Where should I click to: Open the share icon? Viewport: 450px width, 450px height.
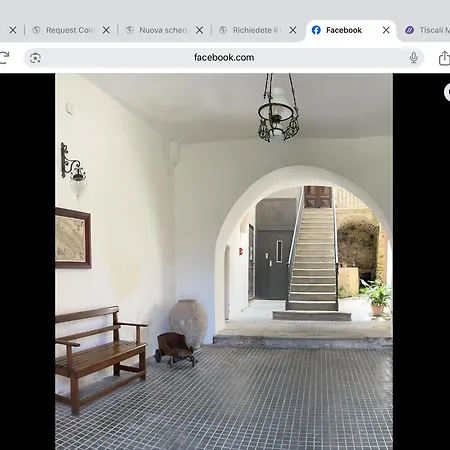(x=444, y=58)
